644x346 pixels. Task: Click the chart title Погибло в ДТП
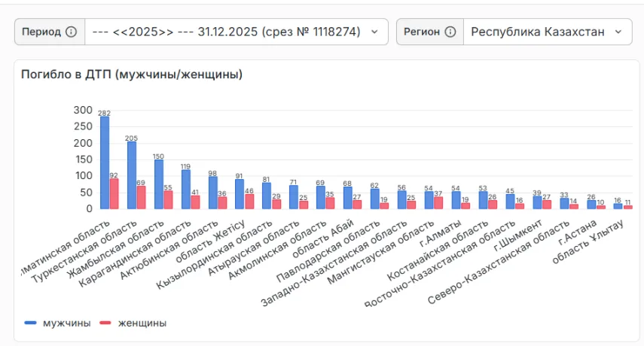click(131, 74)
